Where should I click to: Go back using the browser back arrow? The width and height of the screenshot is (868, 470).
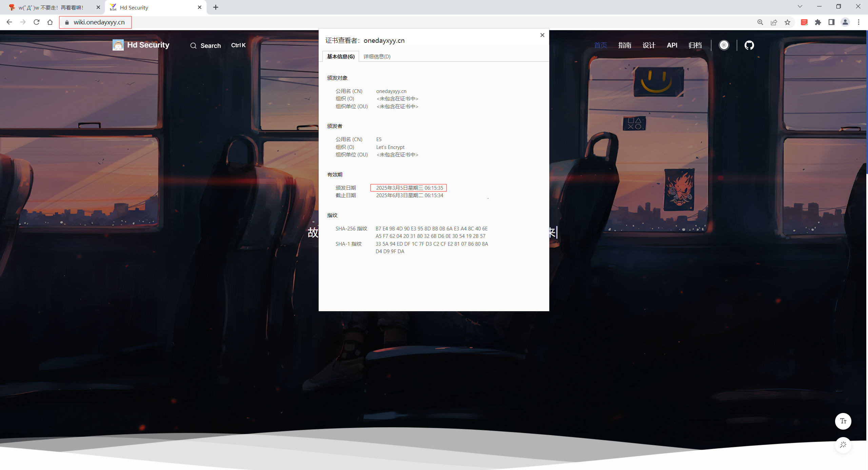coord(9,22)
